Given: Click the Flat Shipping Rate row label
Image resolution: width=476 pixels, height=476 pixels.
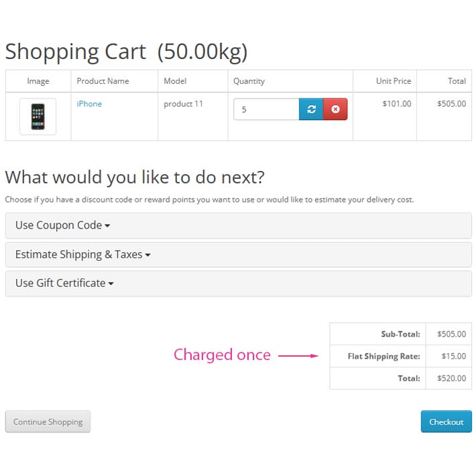Looking at the screenshot, I should click(x=384, y=356).
